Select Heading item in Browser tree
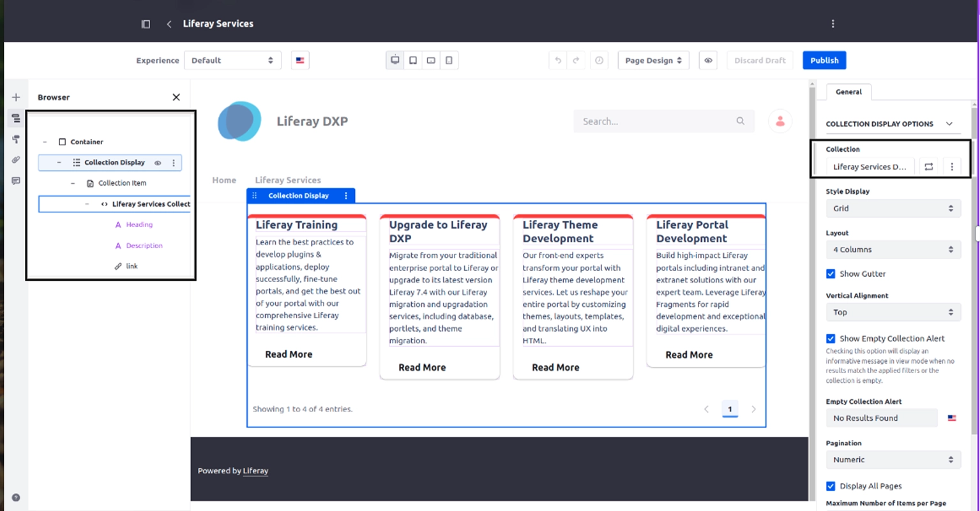Image resolution: width=980 pixels, height=511 pixels. (139, 225)
